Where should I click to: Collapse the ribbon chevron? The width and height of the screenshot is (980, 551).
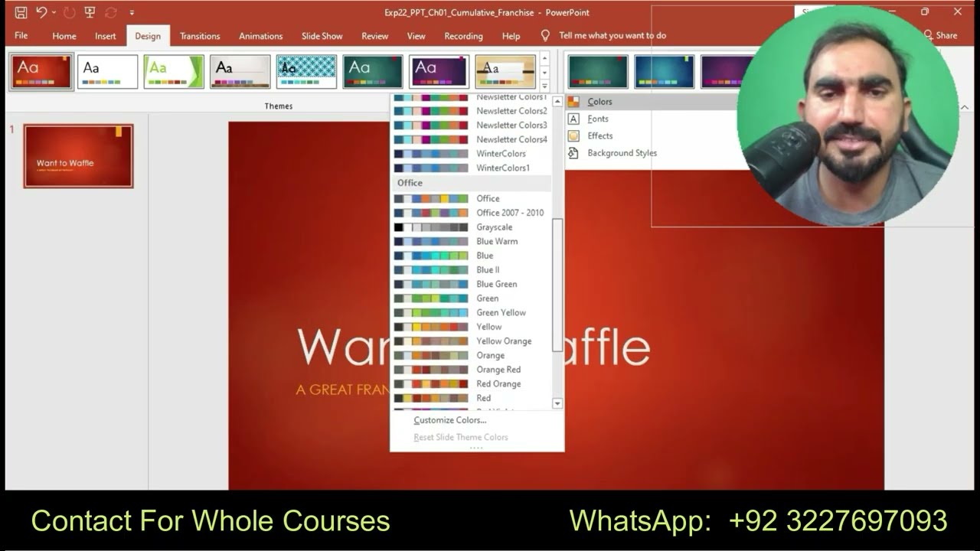(x=965, y=107)
